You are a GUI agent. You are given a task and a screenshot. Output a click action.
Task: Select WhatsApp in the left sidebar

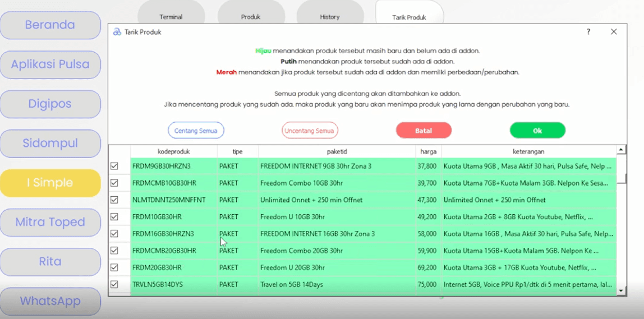[x=50, y=301]
